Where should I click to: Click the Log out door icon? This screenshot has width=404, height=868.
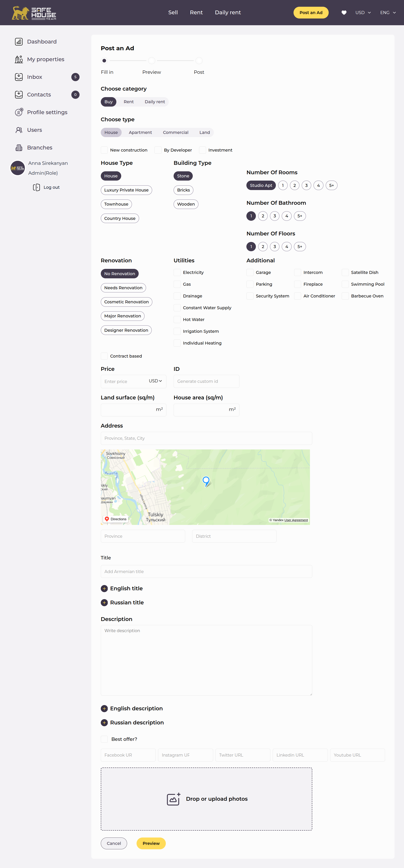[36, 187]
